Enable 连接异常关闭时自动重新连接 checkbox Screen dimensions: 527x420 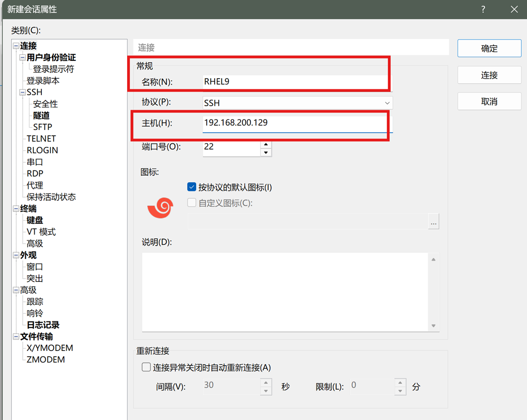[x=146, y=367]
